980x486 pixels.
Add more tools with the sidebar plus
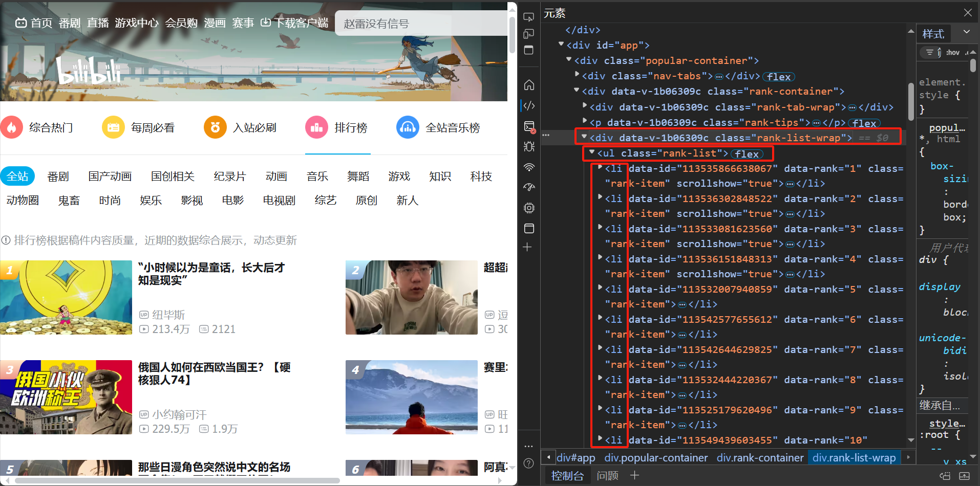(x=527, y=248)
